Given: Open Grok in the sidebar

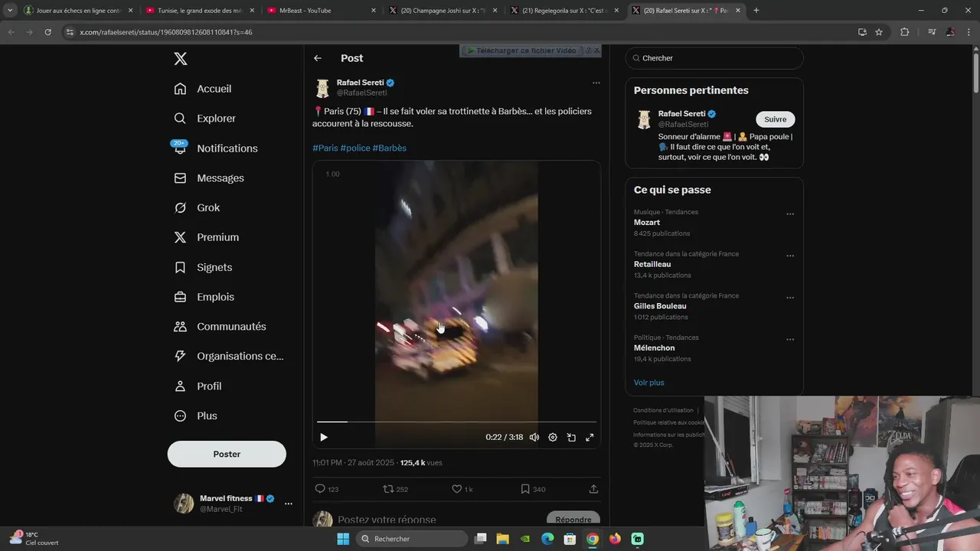Looking at the screenshot, I should [x=197, y=208].
